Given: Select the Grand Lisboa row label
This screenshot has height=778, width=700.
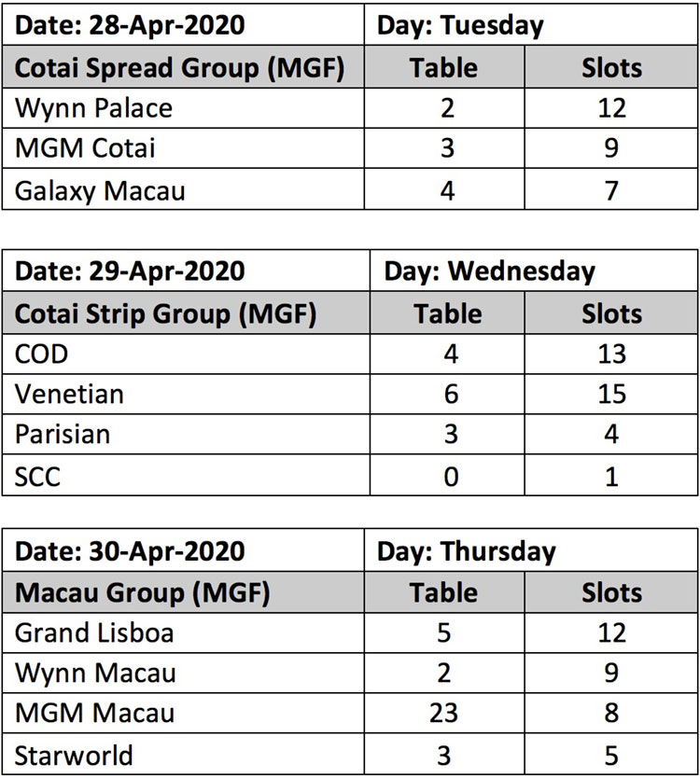Looking at the screenshot, I should [x=94, y=633].
